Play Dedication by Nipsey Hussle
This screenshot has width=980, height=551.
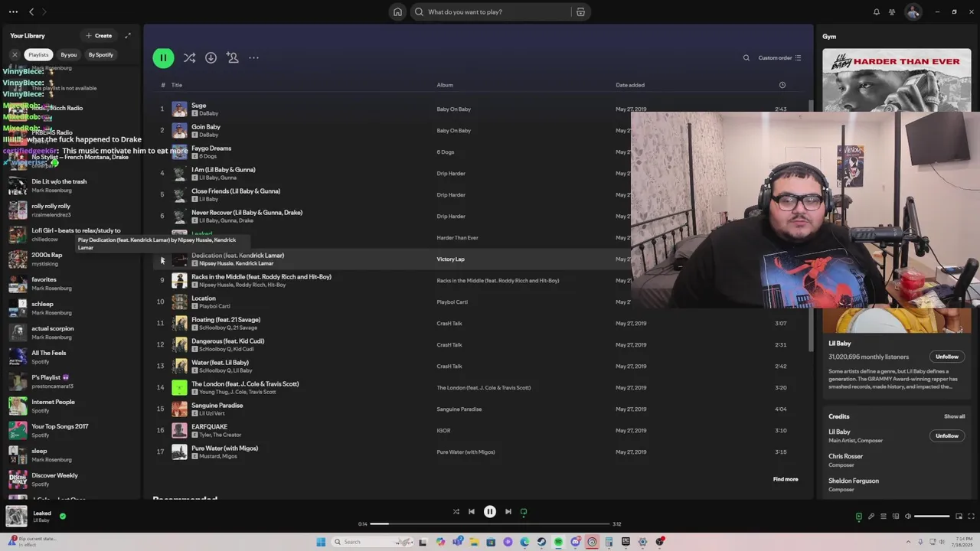click(162, 260)
